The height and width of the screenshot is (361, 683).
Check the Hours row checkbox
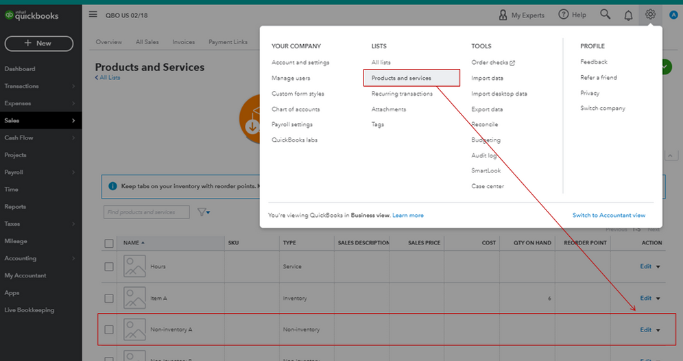pyautogui.click(x=109, y=266)
